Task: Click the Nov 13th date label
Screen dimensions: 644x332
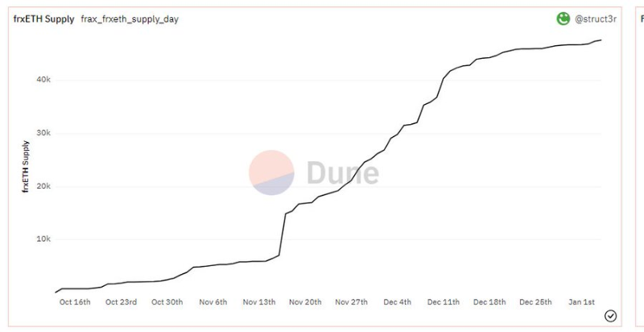Action: pos(260,302)
